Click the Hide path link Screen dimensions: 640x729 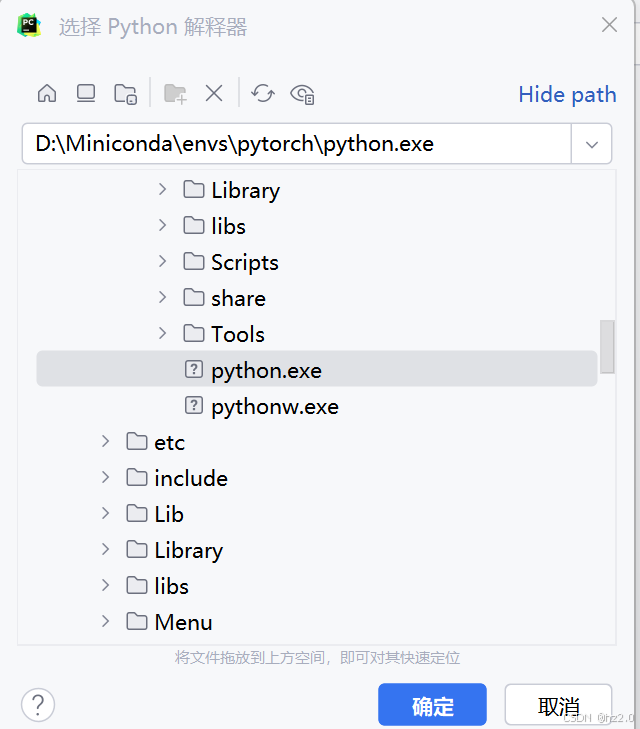[567, 94]
